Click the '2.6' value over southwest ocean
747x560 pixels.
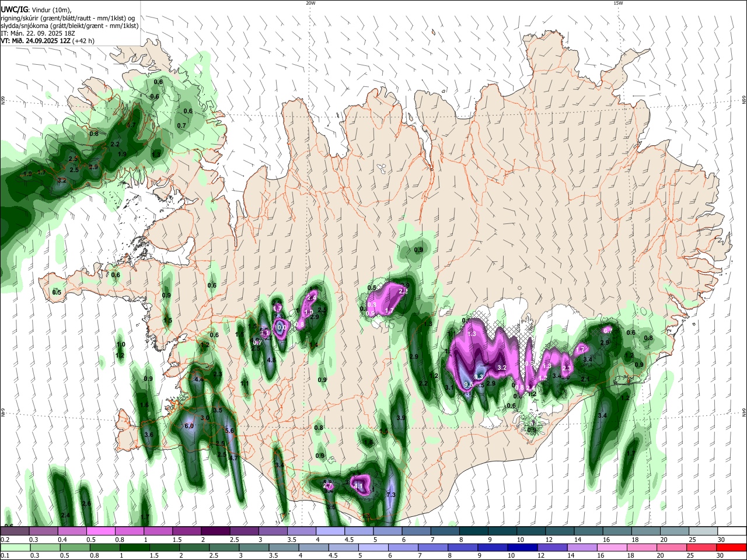click(x=86, y=504)
